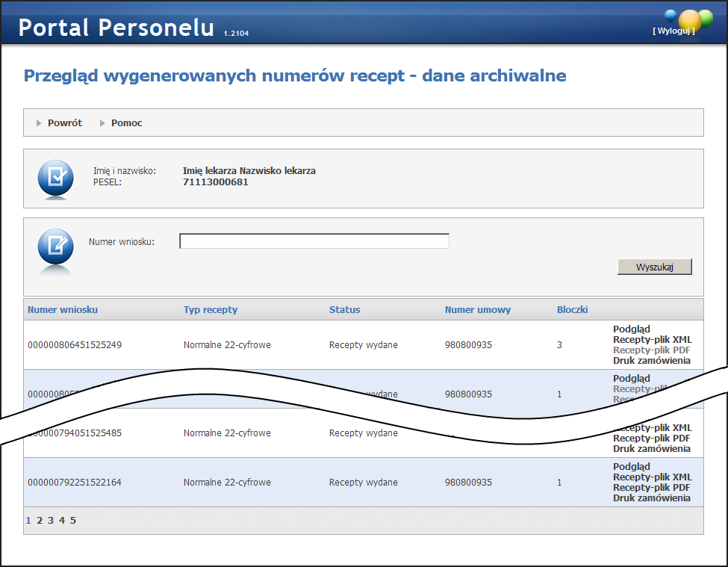Sort by Status column header
The height and width of the screenshot is (567, 728).
coord(344,310)
